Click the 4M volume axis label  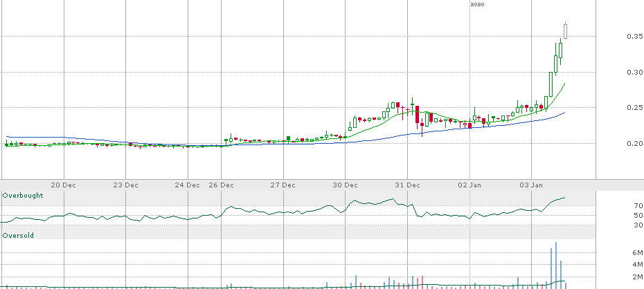(x=638, y=264)
